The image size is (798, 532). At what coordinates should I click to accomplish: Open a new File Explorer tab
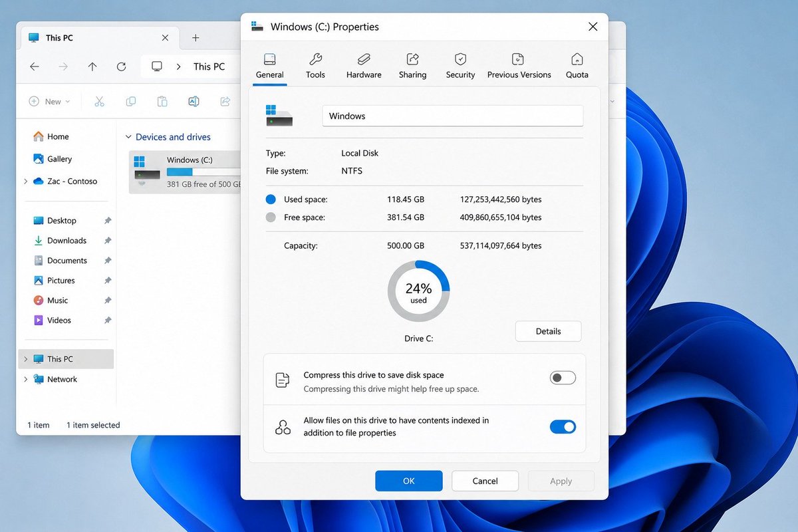(x=196, y=38)
